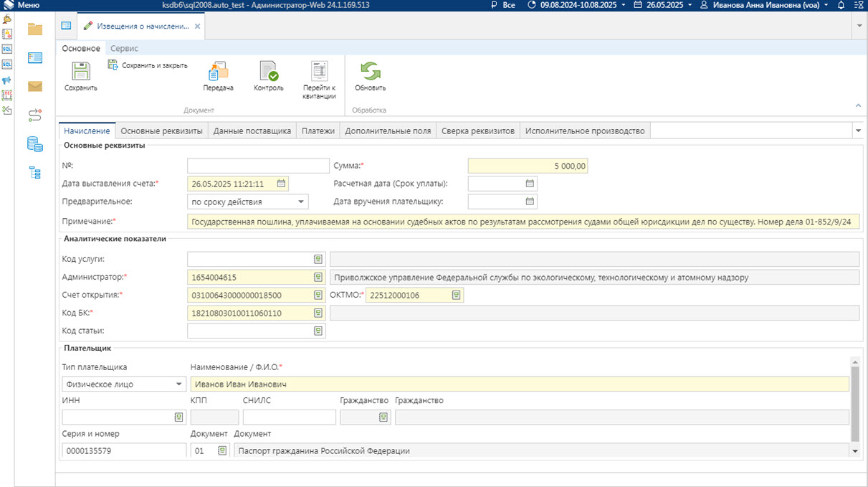Open the Дополнительные поля tab
The height and width of the screenshot is (487, 868).
pos(388,131)
